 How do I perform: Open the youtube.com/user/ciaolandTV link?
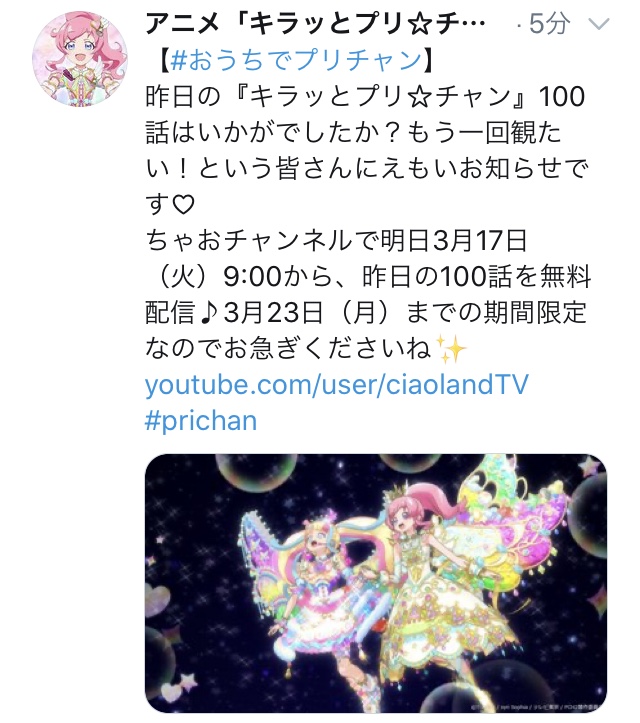337,384
